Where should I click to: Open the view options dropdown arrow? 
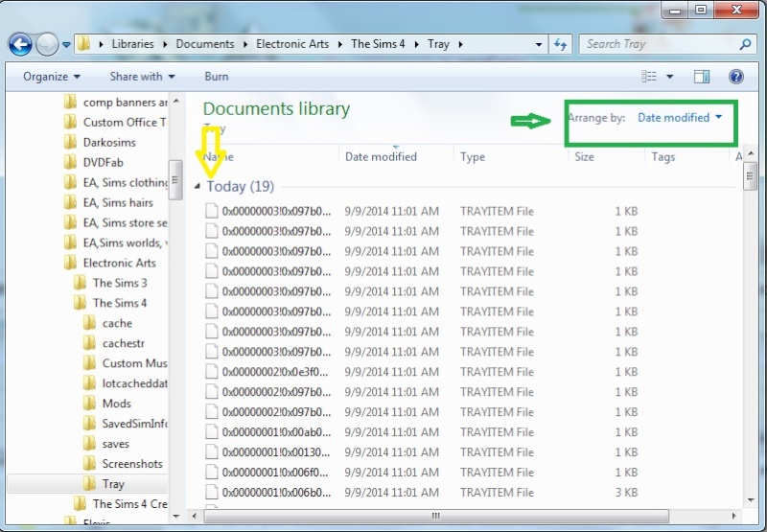tap(669, 77)
